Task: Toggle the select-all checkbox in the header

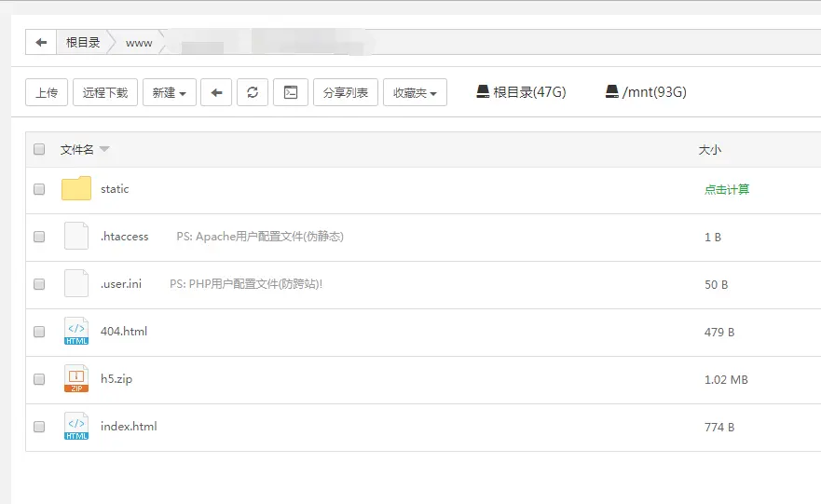Action: 39,149
